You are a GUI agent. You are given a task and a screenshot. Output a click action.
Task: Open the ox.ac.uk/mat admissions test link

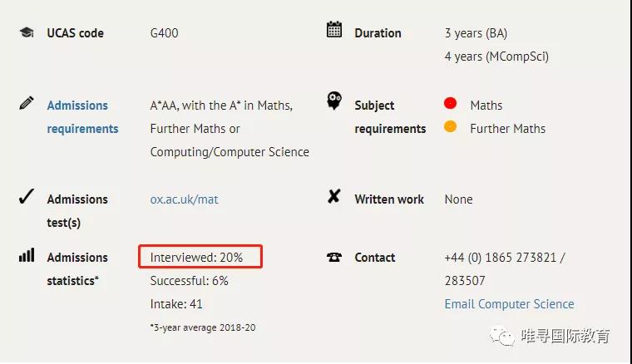pyautogui.click(x=185, y=199)
